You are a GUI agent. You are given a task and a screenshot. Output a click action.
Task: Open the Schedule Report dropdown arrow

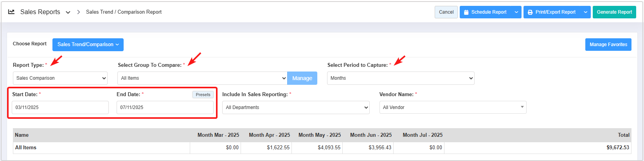click(516, 13)
